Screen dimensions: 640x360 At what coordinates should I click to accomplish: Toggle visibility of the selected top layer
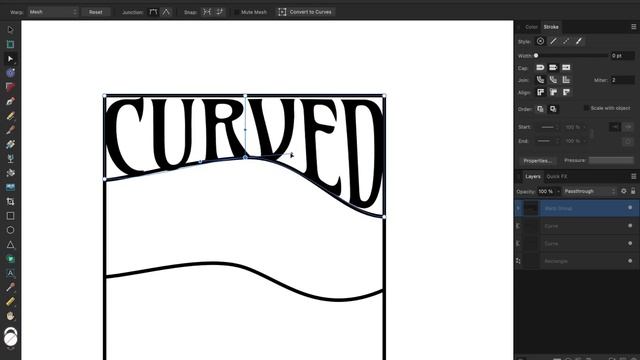[x=630, y=208]
